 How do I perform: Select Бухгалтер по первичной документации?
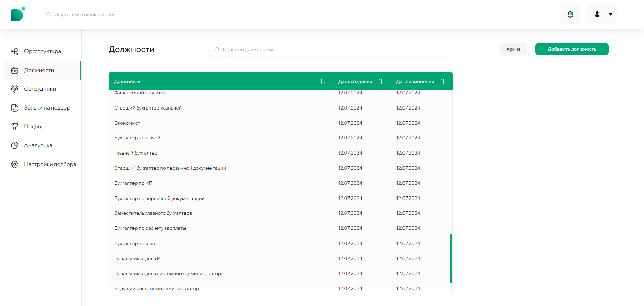[280, 198]
